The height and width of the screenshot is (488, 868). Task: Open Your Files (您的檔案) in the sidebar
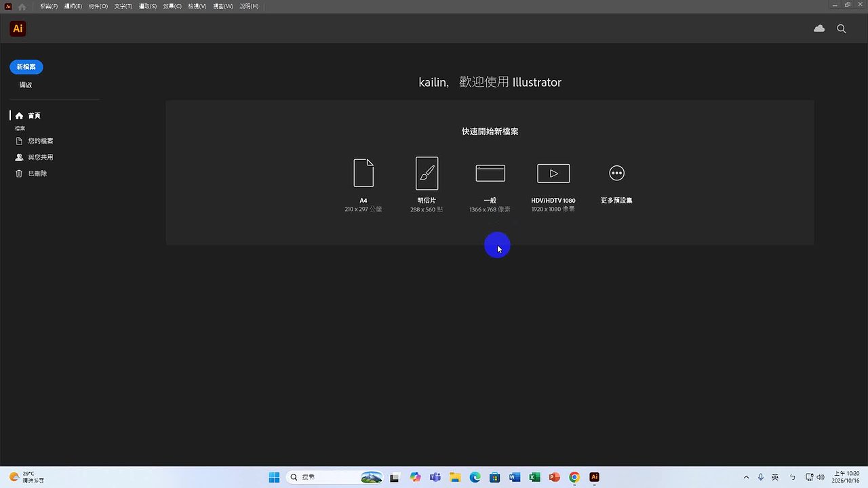(x=34, y=141)
